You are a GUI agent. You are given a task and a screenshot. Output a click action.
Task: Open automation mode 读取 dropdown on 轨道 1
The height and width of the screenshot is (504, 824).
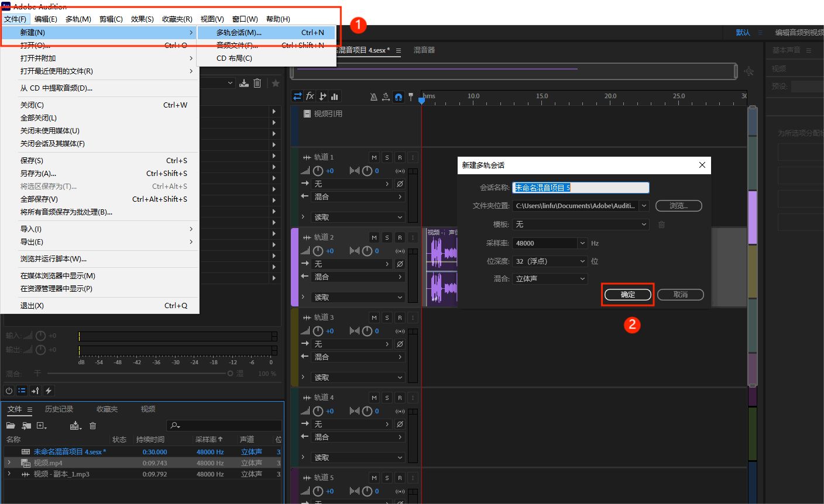358,217
